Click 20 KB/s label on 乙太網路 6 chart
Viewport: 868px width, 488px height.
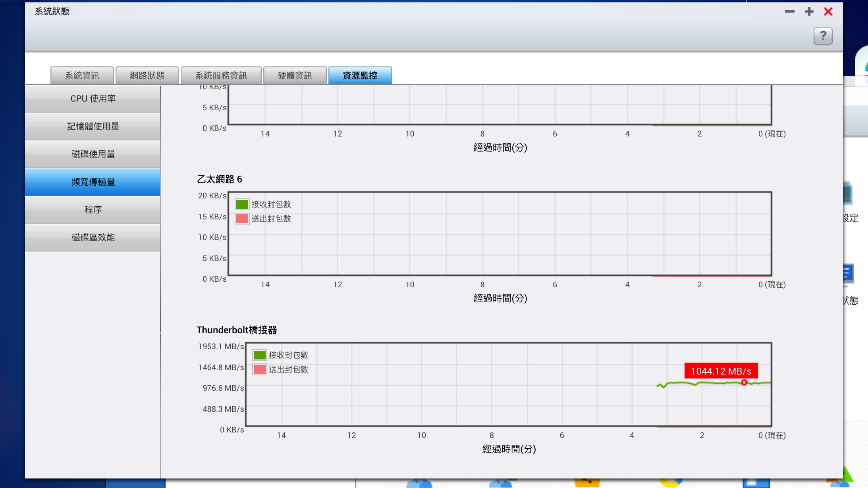(212, 196)
